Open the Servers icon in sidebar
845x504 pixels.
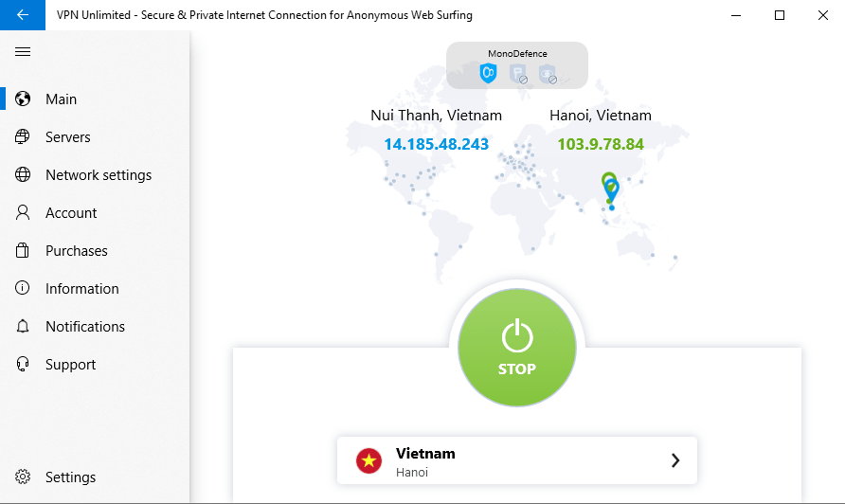coord(23,137)
